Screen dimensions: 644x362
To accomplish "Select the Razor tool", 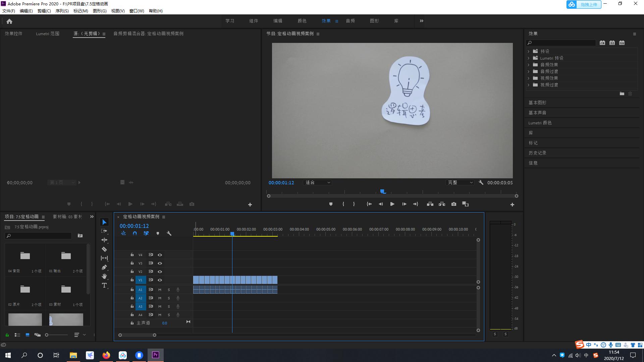I will coord(104,249).
